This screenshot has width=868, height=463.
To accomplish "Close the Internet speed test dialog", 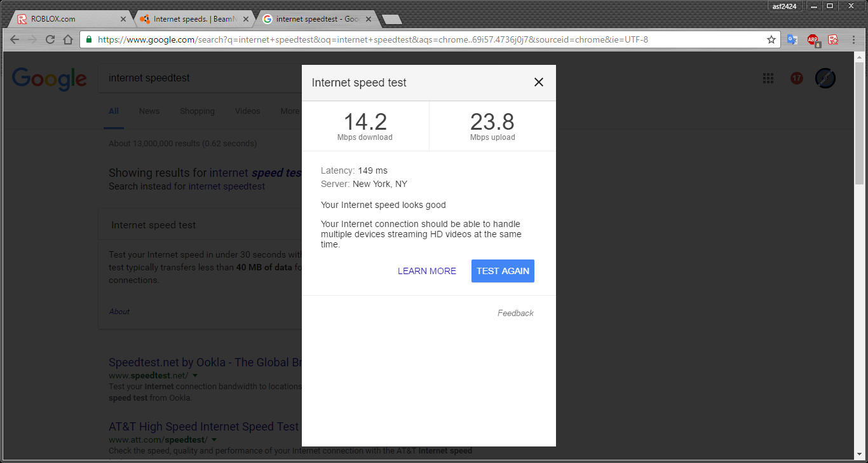I will 539,82.
